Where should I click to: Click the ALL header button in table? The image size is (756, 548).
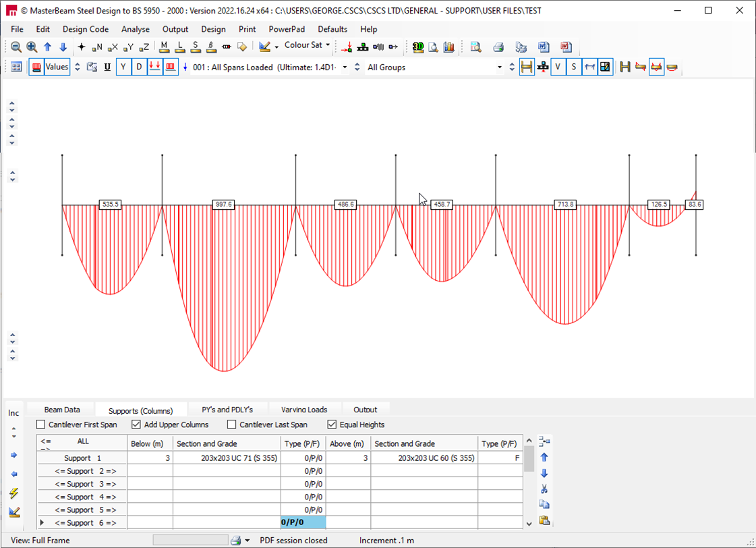click(83, 441)
